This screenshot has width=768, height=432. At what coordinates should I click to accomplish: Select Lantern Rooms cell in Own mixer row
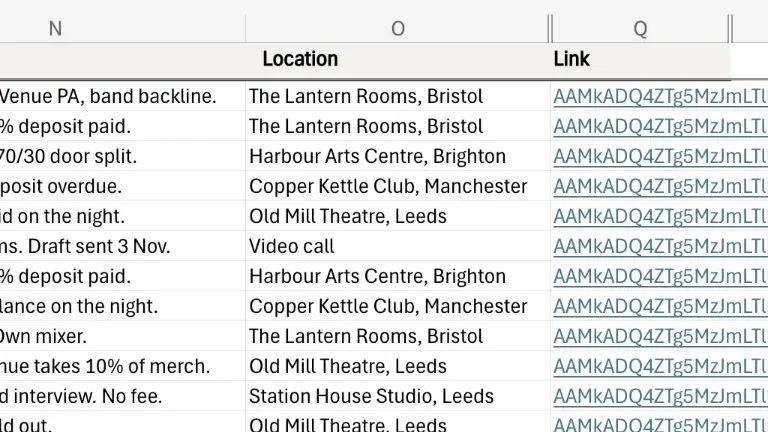pos(398,336)
